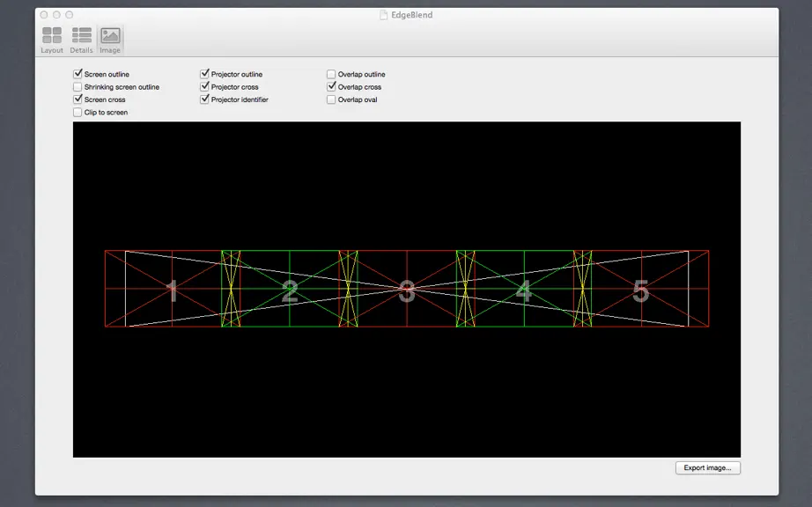This screenshot has height=507, width=812.
Task: Uncheck Projector identifier
Action: pyautogui.click(x=204, y=99)
